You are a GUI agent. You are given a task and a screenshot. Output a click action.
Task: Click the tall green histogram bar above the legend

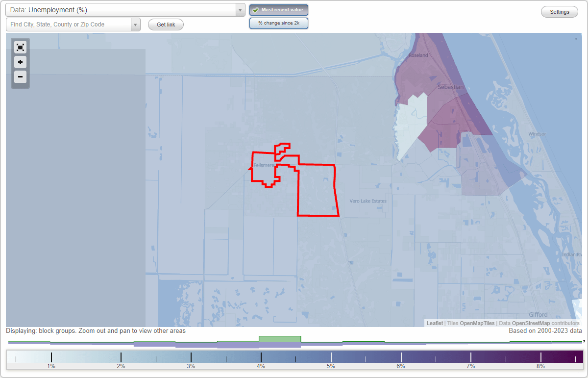click(280, 339)
